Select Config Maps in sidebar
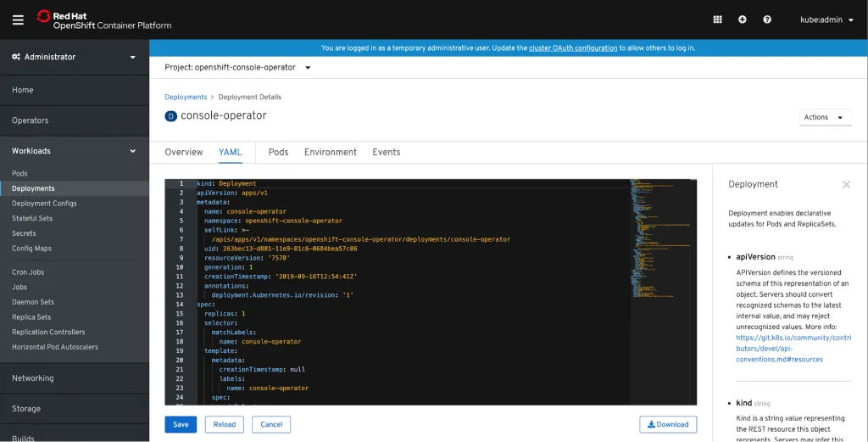This screenshot has height=442, width=868. [31, 248]
